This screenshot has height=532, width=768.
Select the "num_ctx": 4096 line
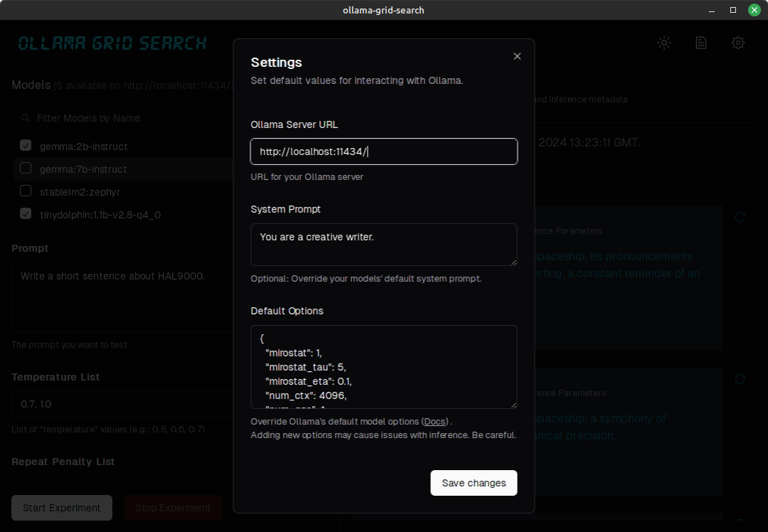tap(306, 395)
